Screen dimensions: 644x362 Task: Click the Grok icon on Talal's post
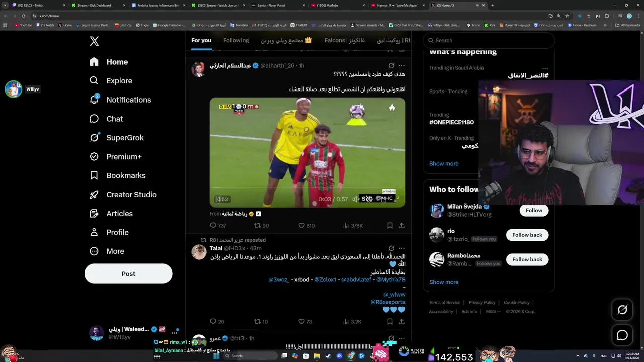(x=391, y=248)
